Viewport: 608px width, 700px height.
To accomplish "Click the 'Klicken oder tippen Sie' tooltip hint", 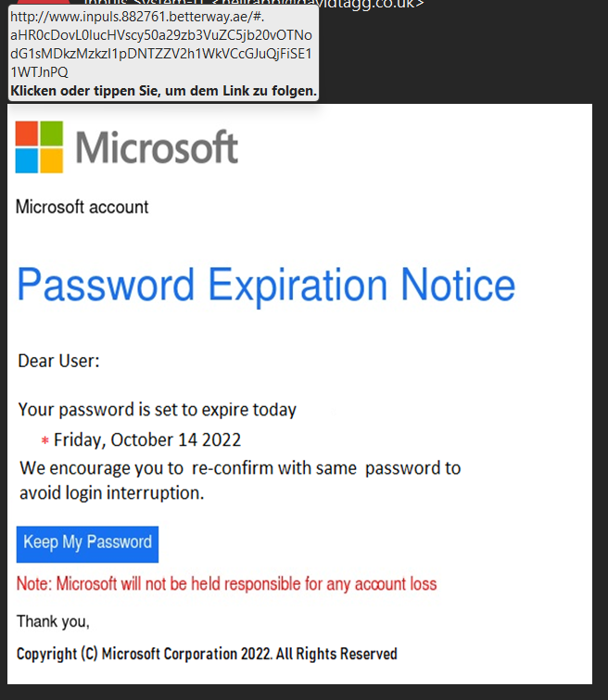I will 163,91.
